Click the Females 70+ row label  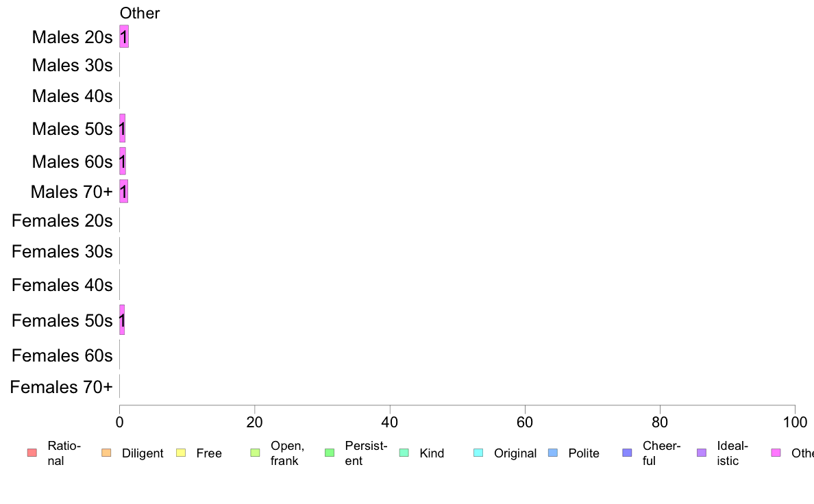coord(61,387)
